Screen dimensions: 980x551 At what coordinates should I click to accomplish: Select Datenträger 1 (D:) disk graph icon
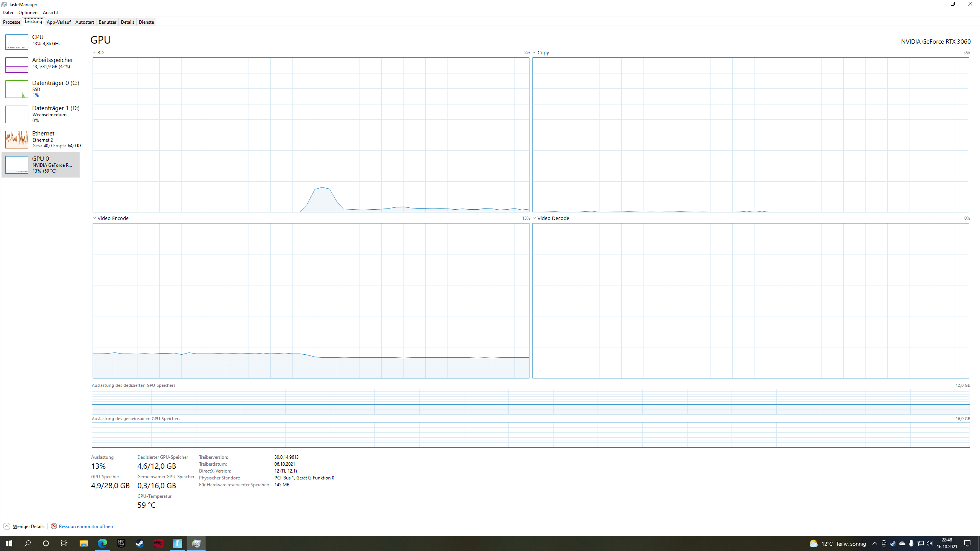(x=16, y=114)
